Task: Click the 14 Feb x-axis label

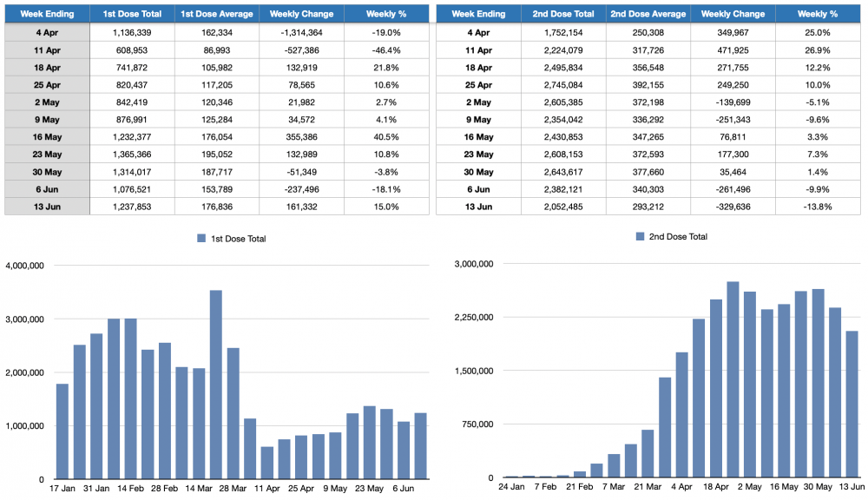Action: coord(130,489)
